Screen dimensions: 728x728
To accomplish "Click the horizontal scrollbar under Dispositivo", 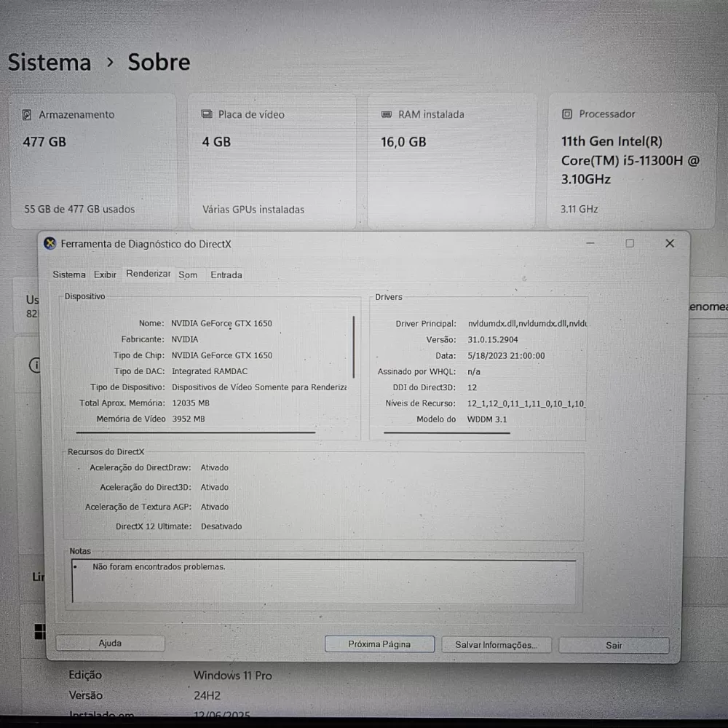I will coord(195,432).
